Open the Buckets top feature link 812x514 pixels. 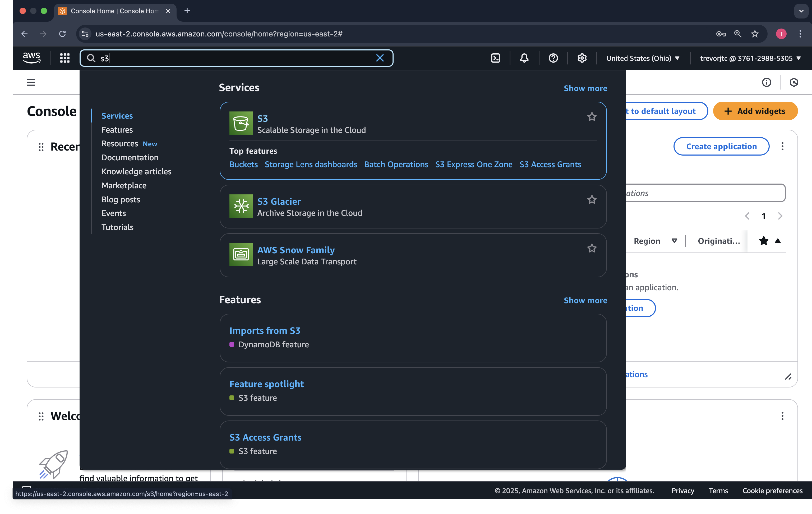(243, 165)
